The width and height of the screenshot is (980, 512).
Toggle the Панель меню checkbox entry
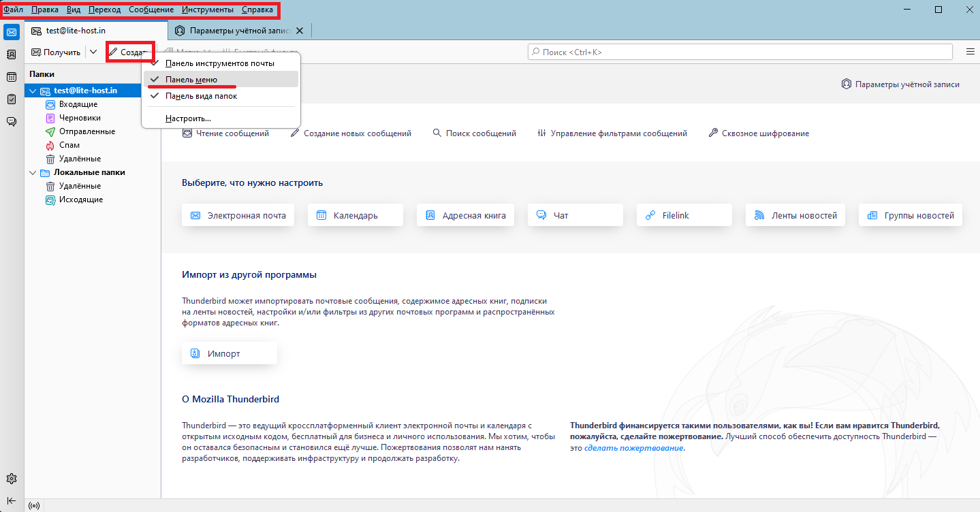221,80
